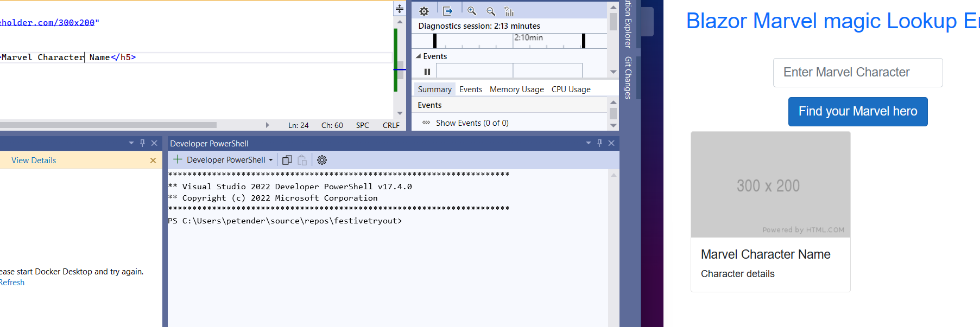Open Diagnostic Tools settings gear
Image resolution: width=980 pixels, height=327 pixels.
[424, 11]
